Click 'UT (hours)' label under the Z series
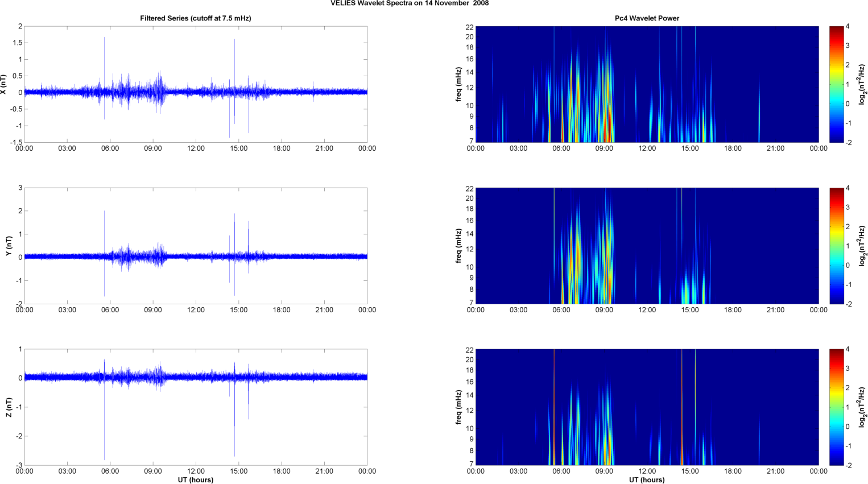868x484 pixels. 196,479
